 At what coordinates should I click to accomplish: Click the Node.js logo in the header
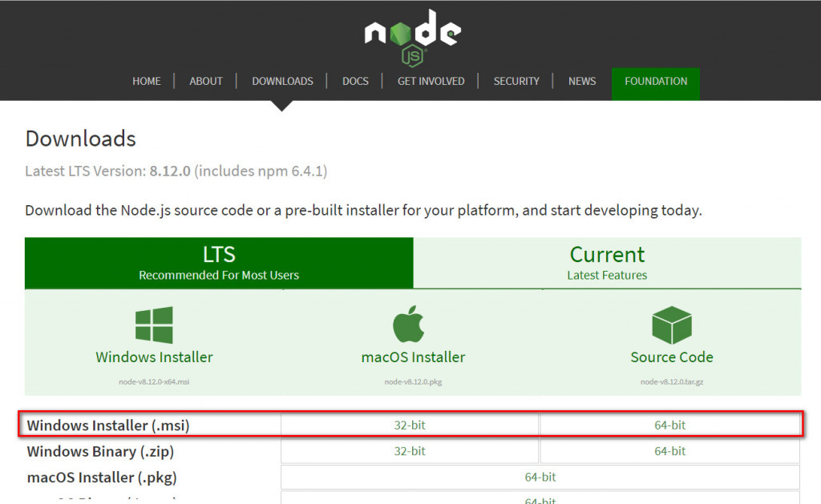tap(413, 38)
